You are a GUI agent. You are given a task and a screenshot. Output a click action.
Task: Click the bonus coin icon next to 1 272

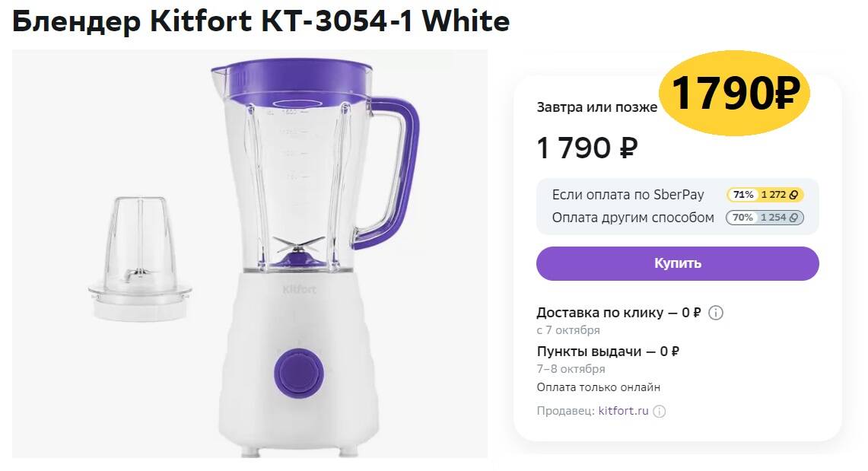click(x=793, y=195)
